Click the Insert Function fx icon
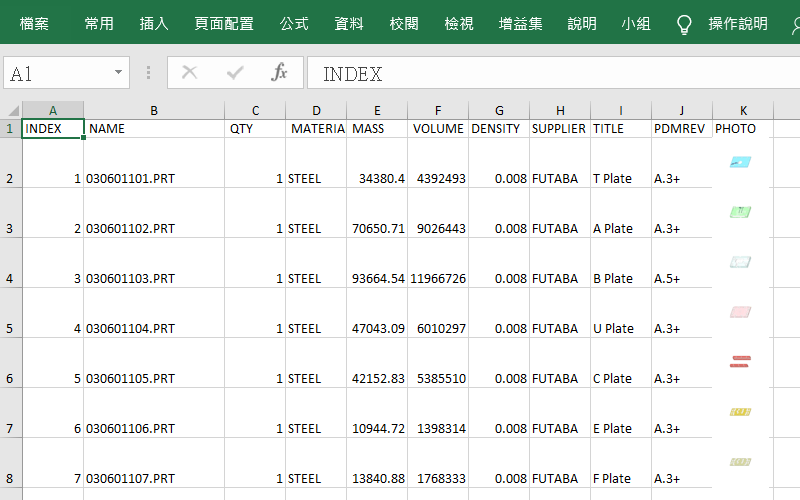Viewport: 800px width, 500px height. tap(280, 73)
